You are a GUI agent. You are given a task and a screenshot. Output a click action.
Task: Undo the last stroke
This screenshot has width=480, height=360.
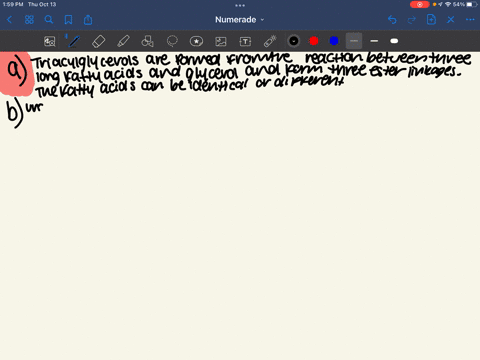392,20
